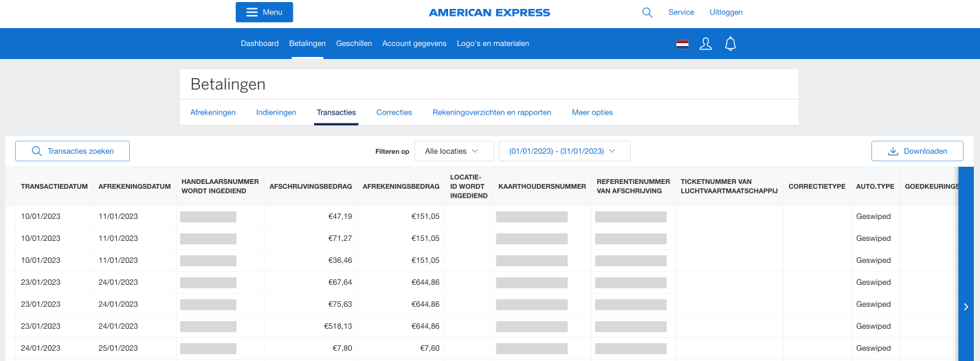The image size is (980, 361).
Task: Select the Transacties tab
Action: point(336,113)
